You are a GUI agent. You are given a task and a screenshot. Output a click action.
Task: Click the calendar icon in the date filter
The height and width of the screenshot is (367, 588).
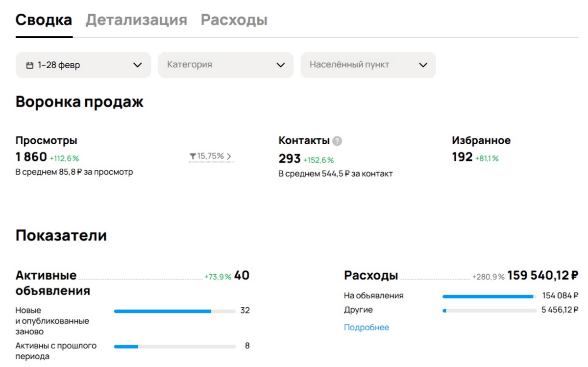tap(29, 65)
